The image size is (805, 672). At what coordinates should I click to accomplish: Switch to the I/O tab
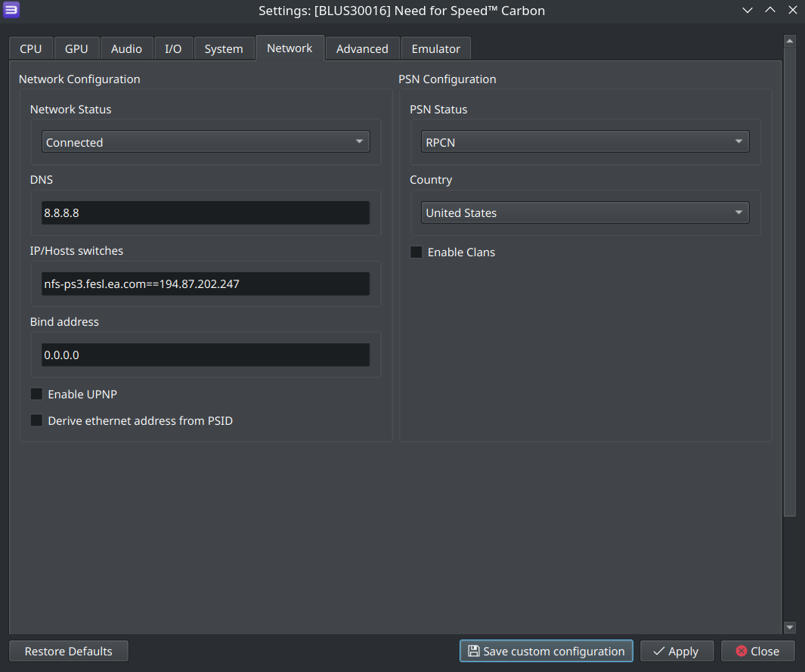point(173,49)
